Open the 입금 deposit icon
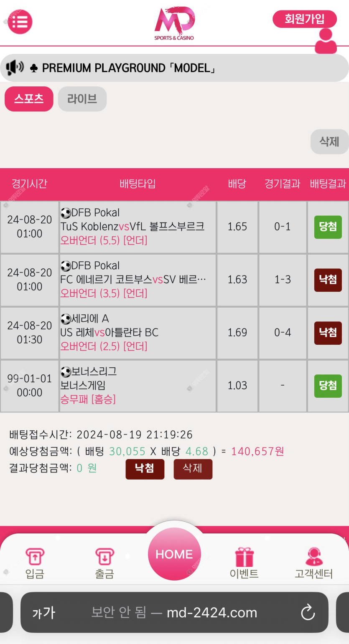Image resolution: width=349 pixels, height=644 pixels. click(35, 557)
